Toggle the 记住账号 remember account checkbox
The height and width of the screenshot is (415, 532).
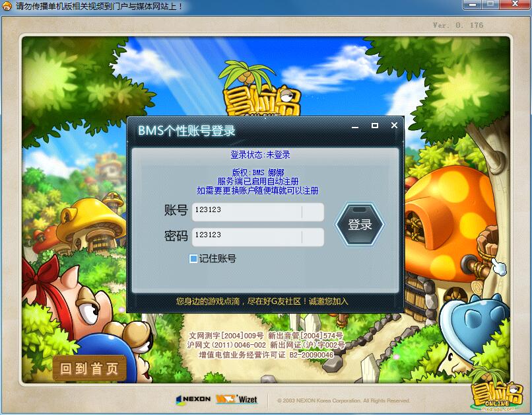tap(193, 259)
